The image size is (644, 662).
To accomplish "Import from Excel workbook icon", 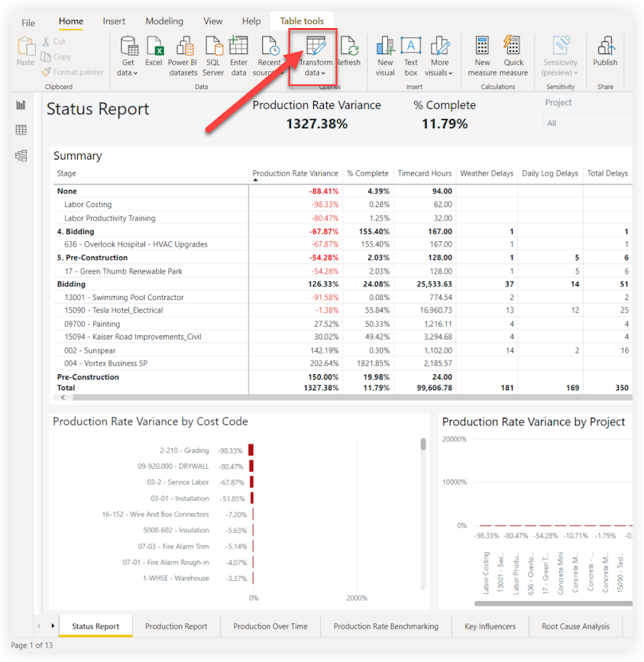I will tap(154, 46).
